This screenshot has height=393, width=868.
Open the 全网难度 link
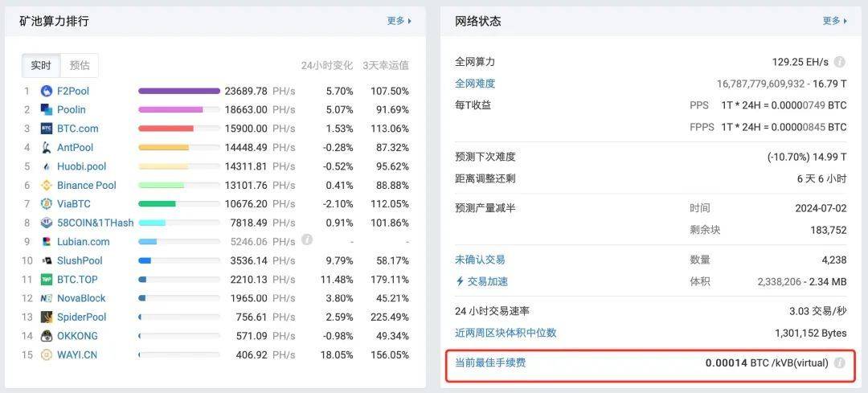475,84
